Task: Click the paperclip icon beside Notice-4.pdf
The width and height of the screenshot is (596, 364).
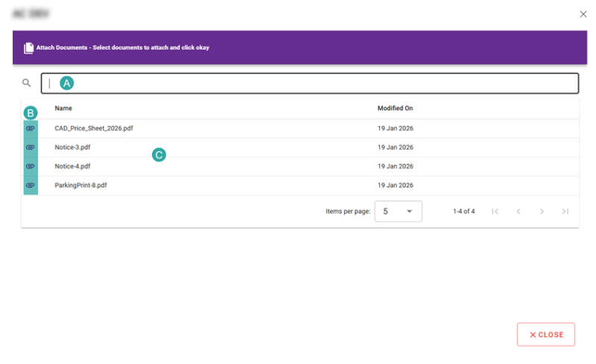Action: click(x=31, y=167)
